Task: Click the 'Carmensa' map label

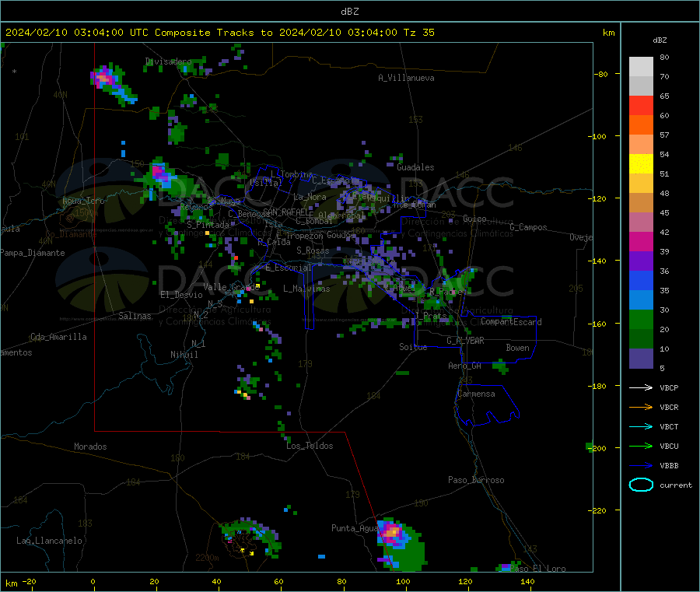Action: [476, 394]
